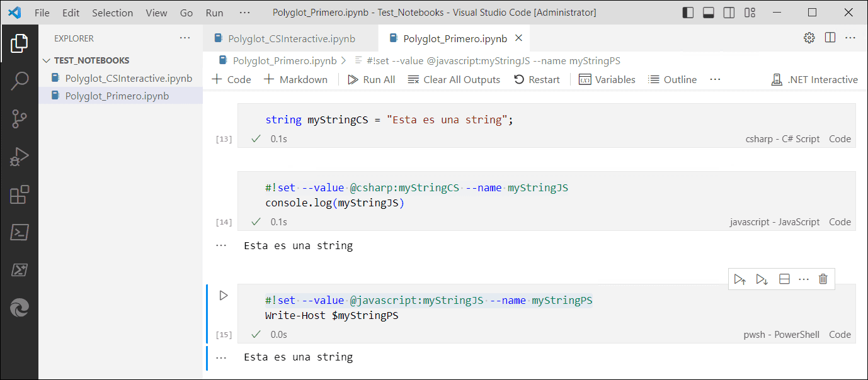Open the Variables panel
The height and width of the screenshot is (380, 868).
607,79
